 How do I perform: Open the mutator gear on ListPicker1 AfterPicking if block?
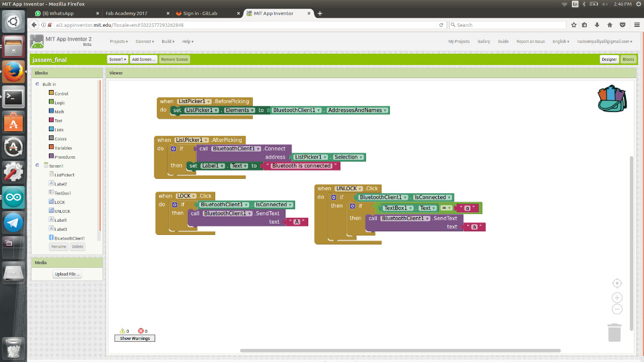coord(174,148)
